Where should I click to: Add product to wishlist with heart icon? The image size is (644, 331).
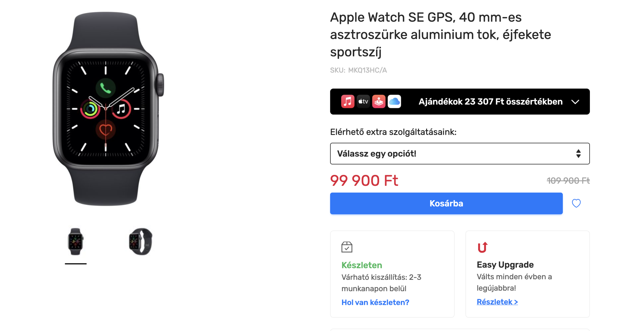tap(576, 203)
